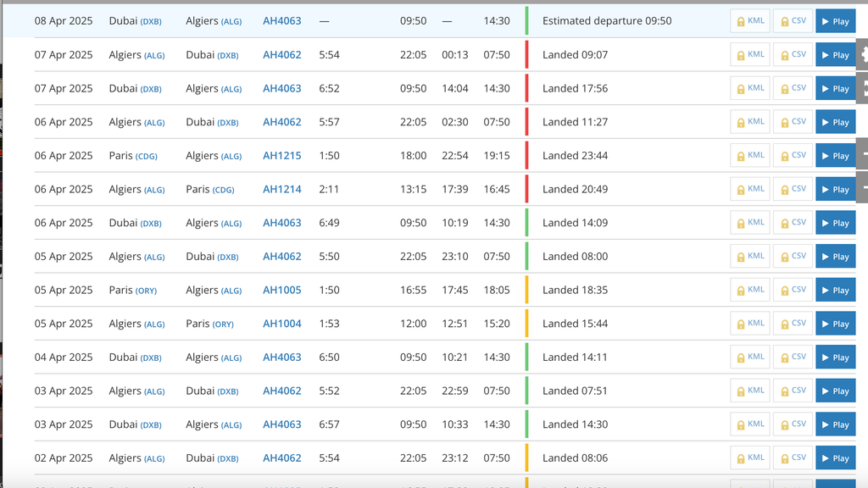Image resolution: width=868 pixels, height=488 pixels.
Task: Select status text 'Landed 23:44'
Action: click(x=576, y=156)
